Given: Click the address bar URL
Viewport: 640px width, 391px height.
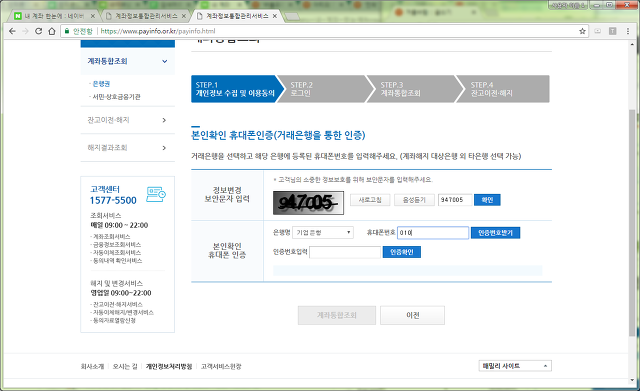Looking at the screenshot, I should (x=158, y=31).
